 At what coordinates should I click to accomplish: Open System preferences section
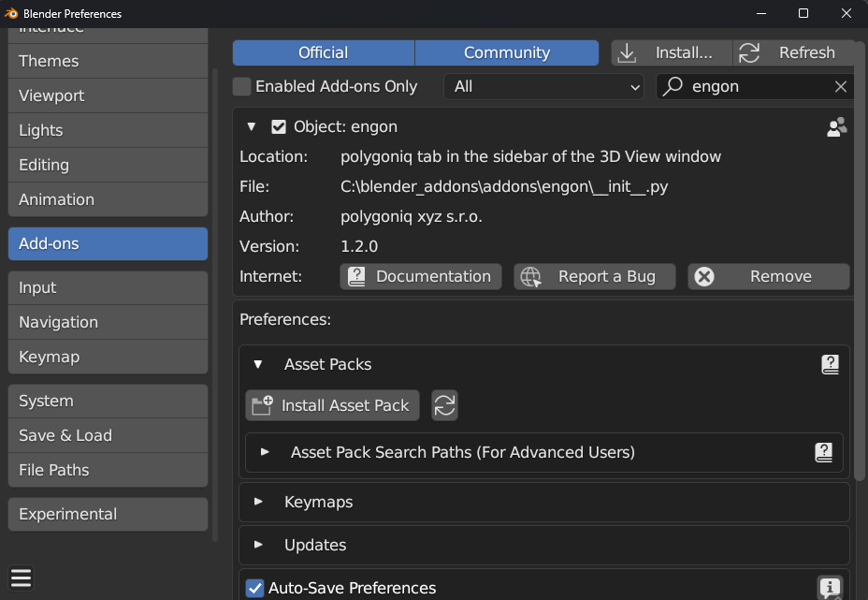(x=108, y=401)
